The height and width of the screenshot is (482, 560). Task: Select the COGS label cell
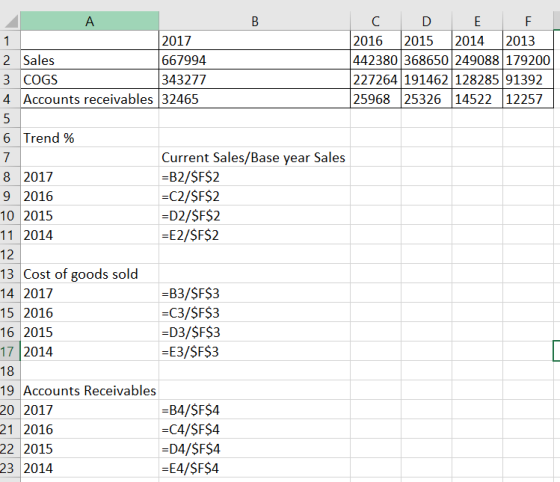coord(90,79)
